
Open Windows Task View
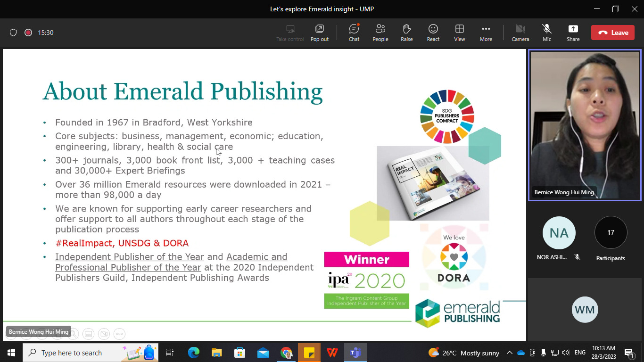coord(170,353)
